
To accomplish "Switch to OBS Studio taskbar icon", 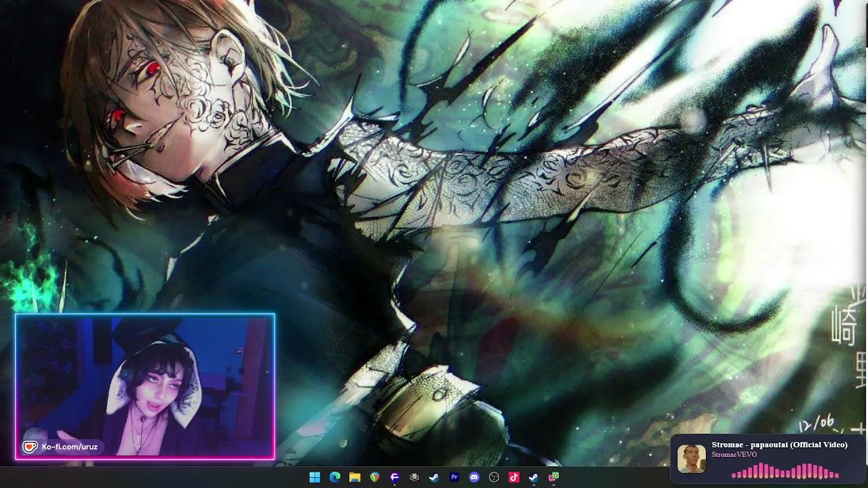I will [x=494, y=477].
